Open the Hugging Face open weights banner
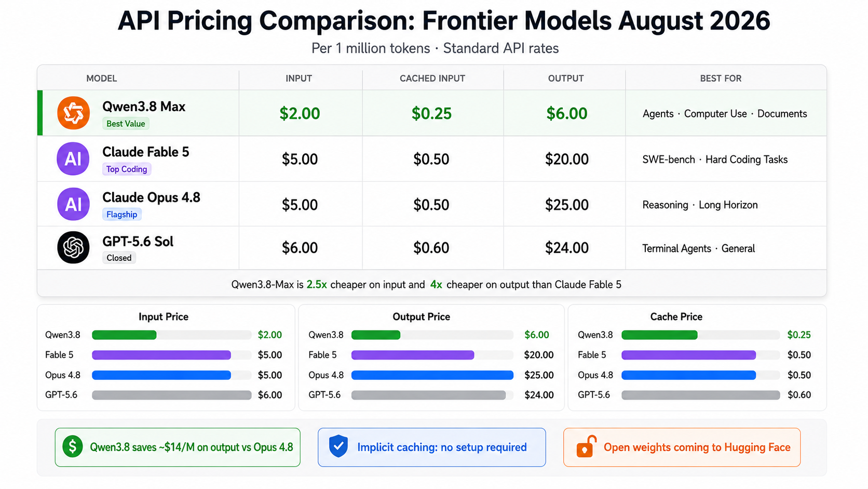This screenshot has width=868, height=489. pos(682,447)
